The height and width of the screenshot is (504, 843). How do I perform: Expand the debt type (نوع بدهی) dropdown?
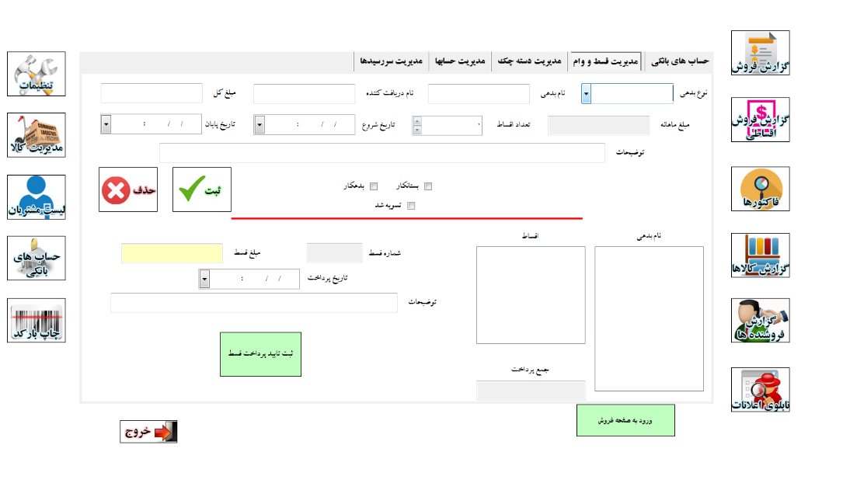click(587, 94)
